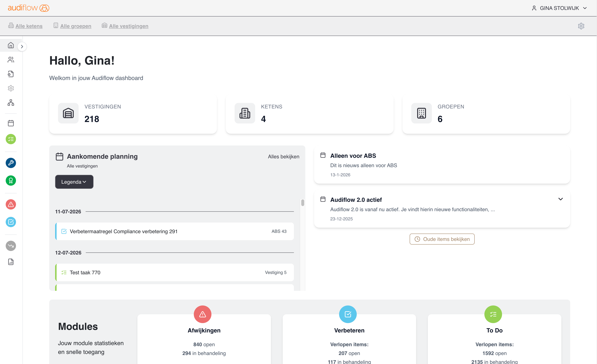Click the Ketens card building icon
Image resolution: width=597 pixels, height=364 pixels.
245,113
